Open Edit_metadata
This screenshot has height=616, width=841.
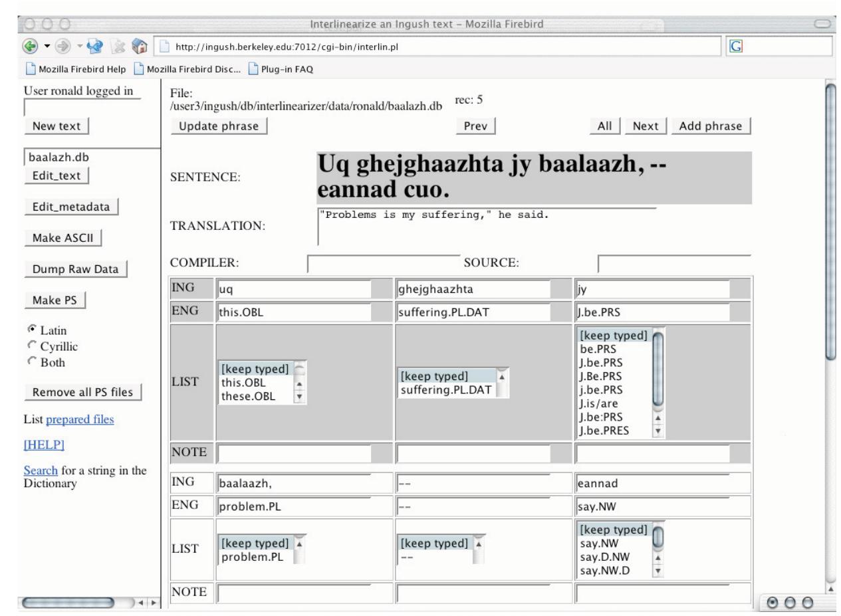(x=70, y=207)
